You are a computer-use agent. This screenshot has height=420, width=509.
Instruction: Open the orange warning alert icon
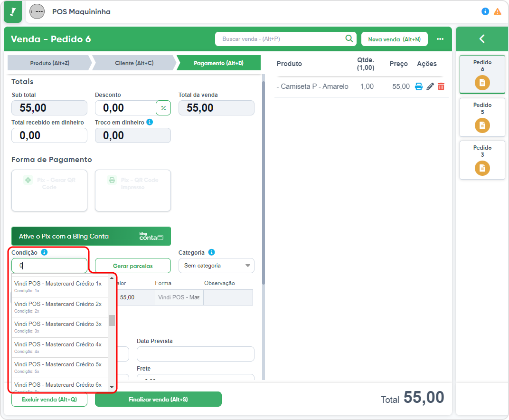pyautogui.click(x=497, y=12)
